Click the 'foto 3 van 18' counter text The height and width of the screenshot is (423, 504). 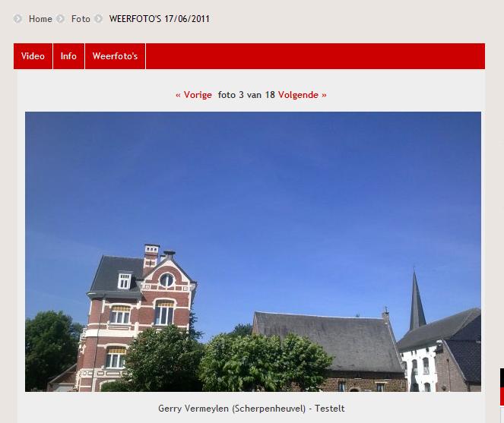[x=246, y=95]
